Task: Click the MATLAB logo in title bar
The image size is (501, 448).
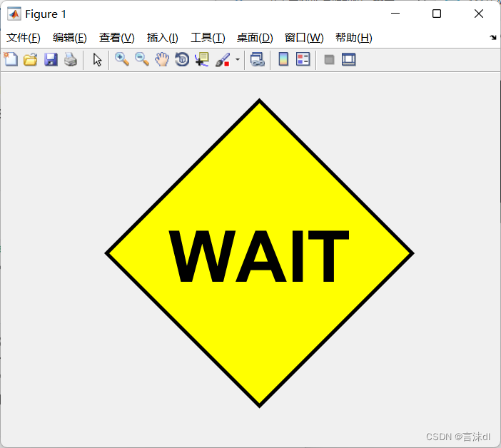Action: (x=14, y=14)
